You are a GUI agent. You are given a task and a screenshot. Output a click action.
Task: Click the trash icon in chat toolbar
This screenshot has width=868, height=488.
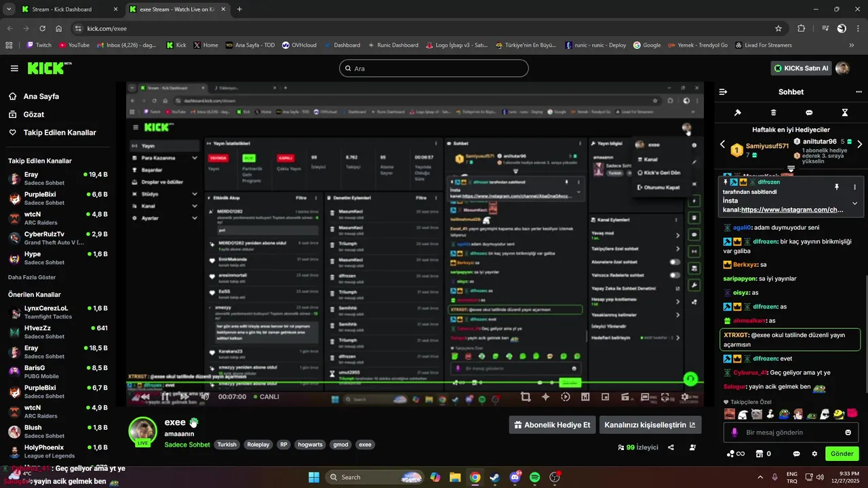pos(774,113)
